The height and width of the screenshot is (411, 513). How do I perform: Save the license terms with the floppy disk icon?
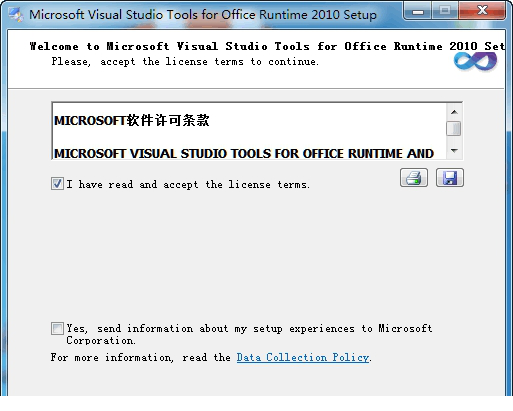pyautogui.click(x=450, y=178)
